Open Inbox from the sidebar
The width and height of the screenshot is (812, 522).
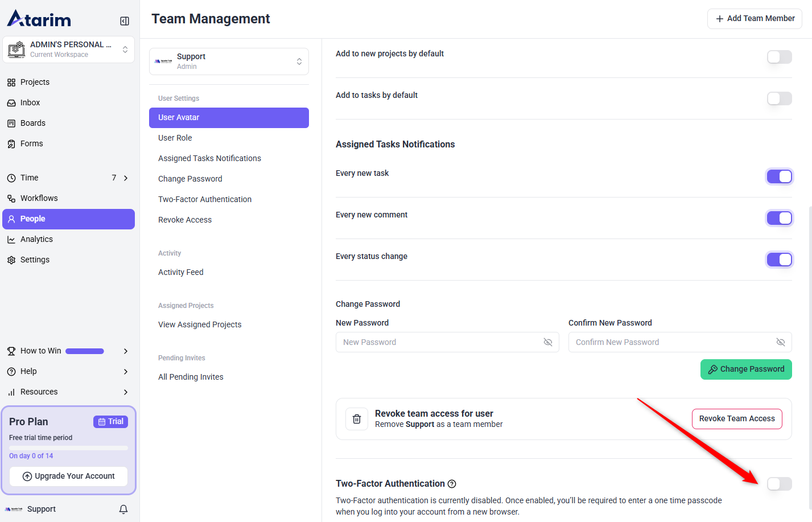(x=30, y=102)
